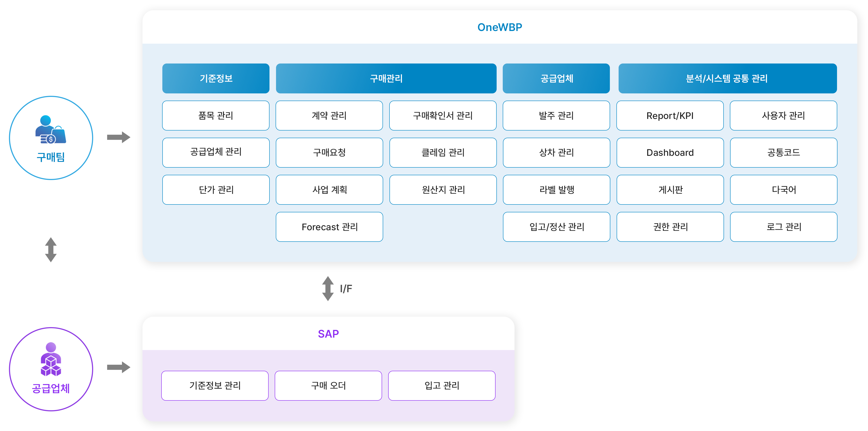Open the 구매확인서 관리 box
The width and height of the screenshot is (868, 431).
(443, 116)
